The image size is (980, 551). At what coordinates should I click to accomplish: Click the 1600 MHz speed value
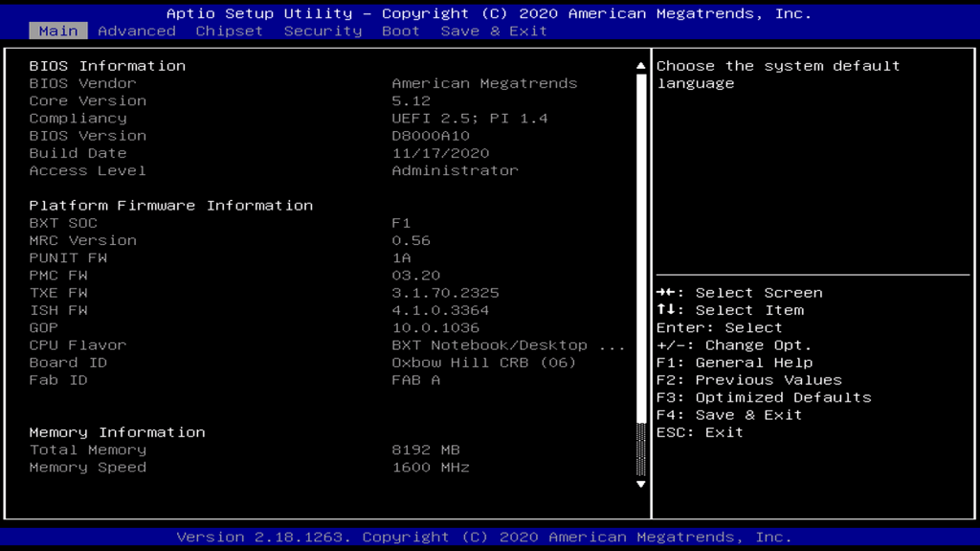431,467
